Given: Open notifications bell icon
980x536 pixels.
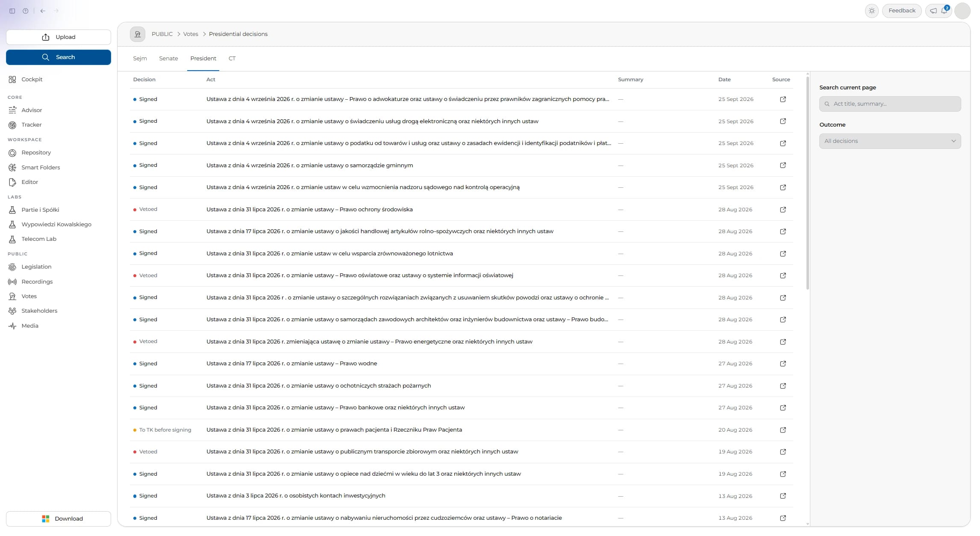Looking at the screenshot, I should point(944,11).
